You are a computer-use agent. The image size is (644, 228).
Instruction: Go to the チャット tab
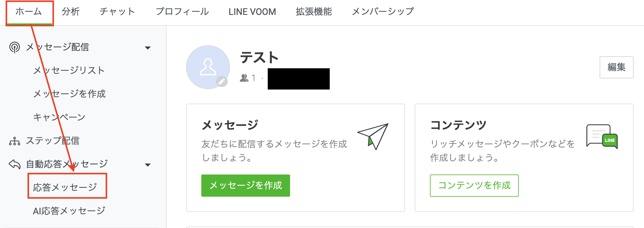point(117,12)
